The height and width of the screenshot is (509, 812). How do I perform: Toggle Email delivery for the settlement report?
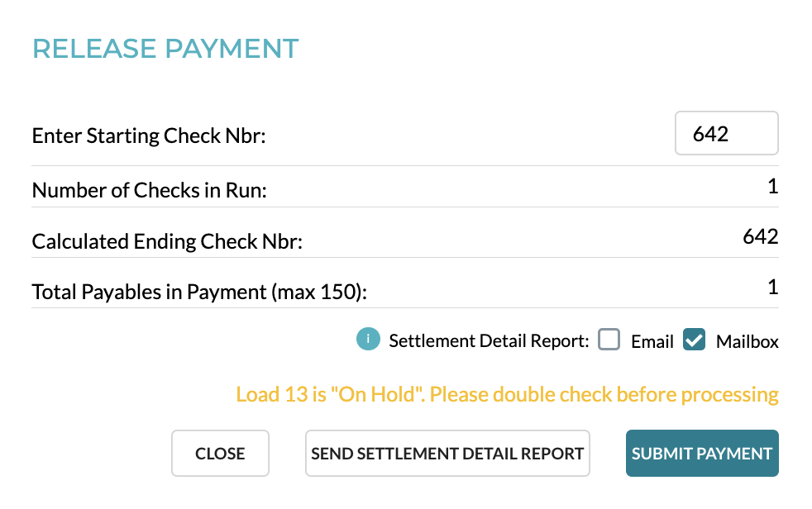(x=609, y=339)
